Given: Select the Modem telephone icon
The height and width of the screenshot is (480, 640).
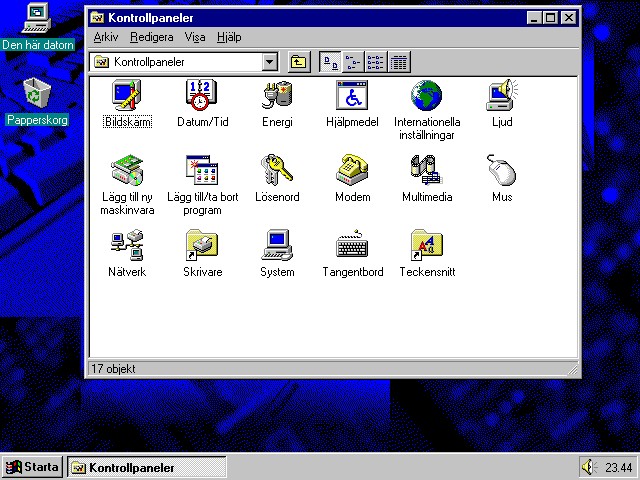Looking at the screenshot, I should (x=352, y=170).
